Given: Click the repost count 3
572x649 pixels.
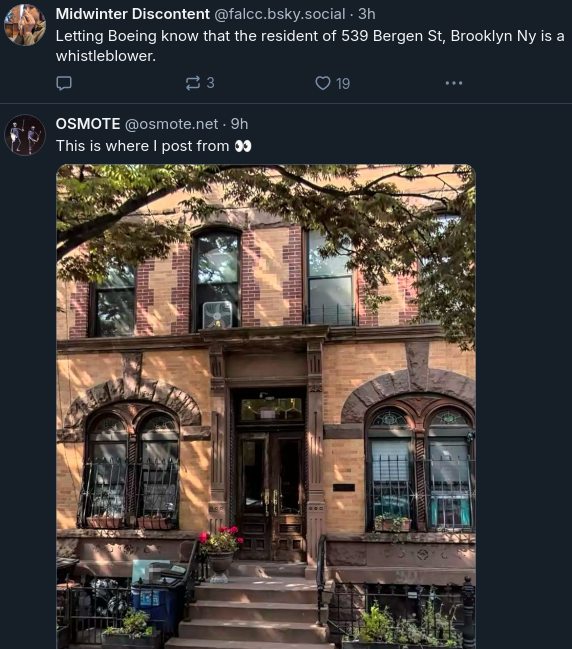Looking at the screenshot, I should [x=210, y=83].
